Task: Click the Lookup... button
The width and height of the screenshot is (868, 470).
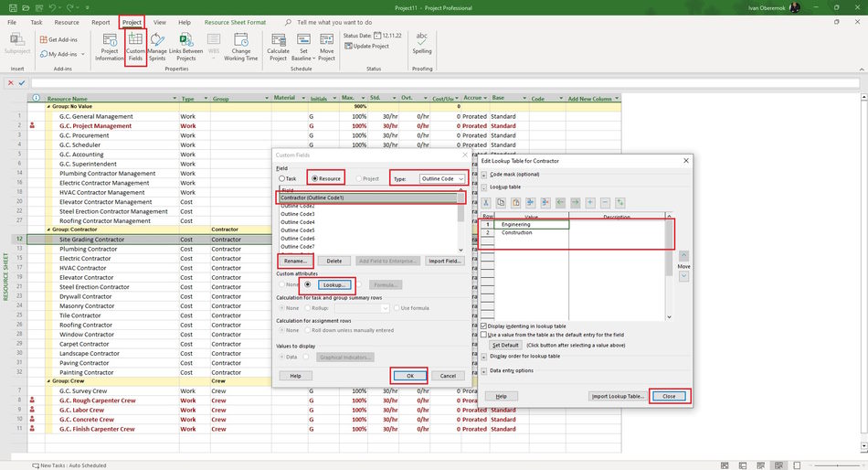Action: tap(333, 285)
